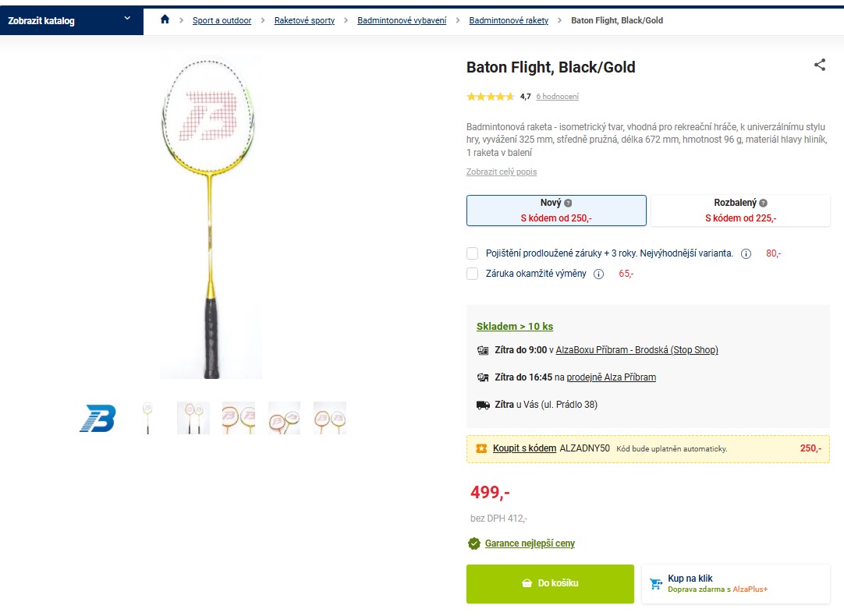This screenshot has width=844, height=616.
Task: Open Badmintonové rakety breadcrumb link
Action: pyautogui.click(x=509, y=20)
